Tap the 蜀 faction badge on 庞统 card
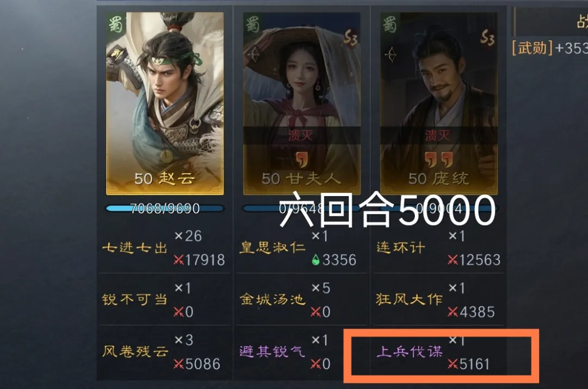The image size is (588, 389). [x=390, y=25]
